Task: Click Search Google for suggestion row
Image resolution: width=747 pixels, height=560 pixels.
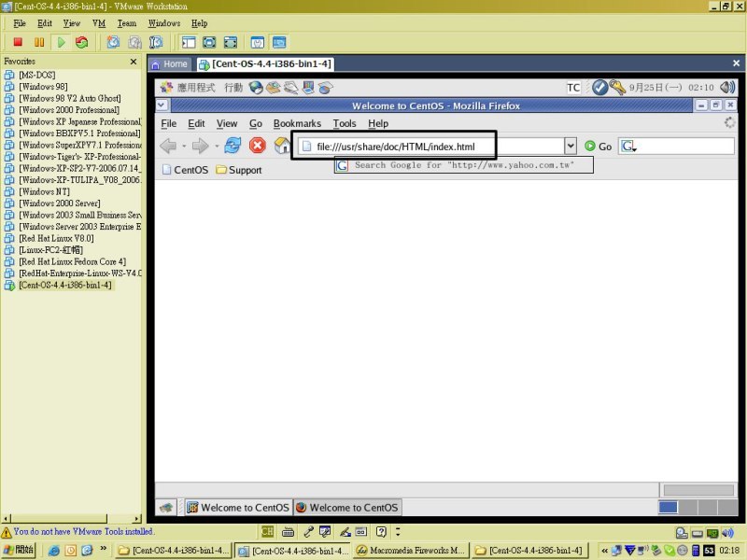Action: (463, 165)
